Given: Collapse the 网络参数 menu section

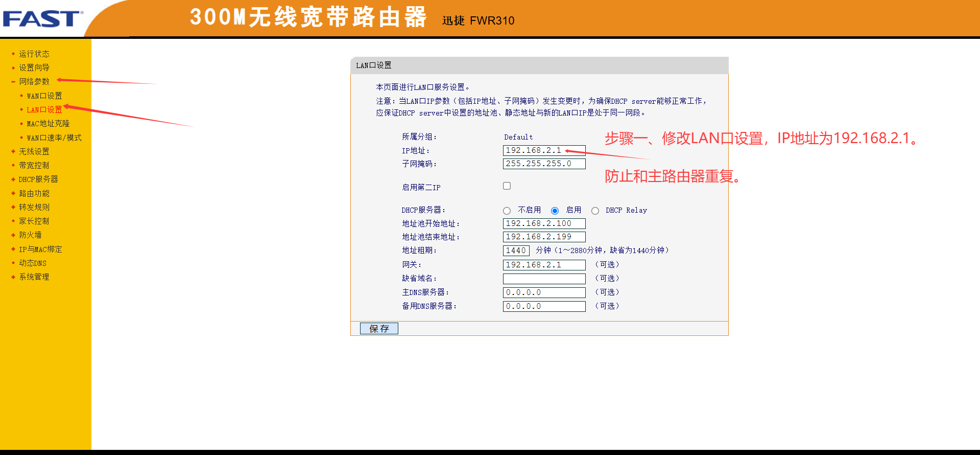Looking at the screenshot, I should [x=34, y=81].
